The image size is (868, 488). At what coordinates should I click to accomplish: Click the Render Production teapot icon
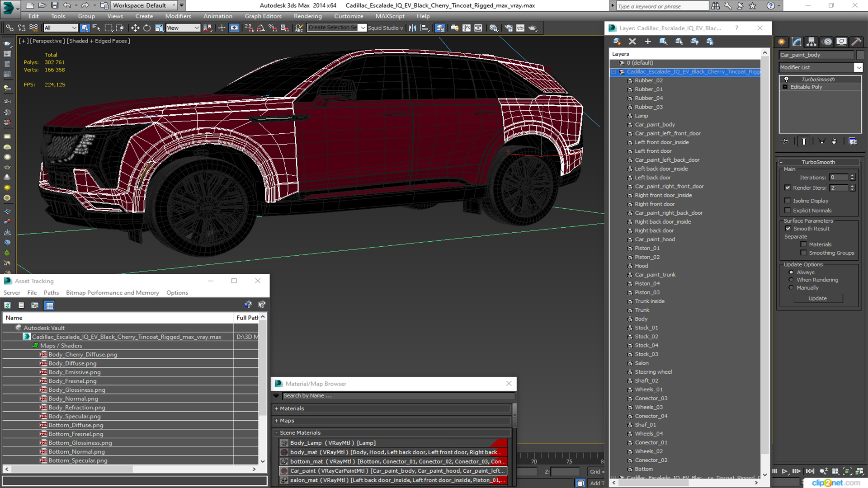(533, 28)
